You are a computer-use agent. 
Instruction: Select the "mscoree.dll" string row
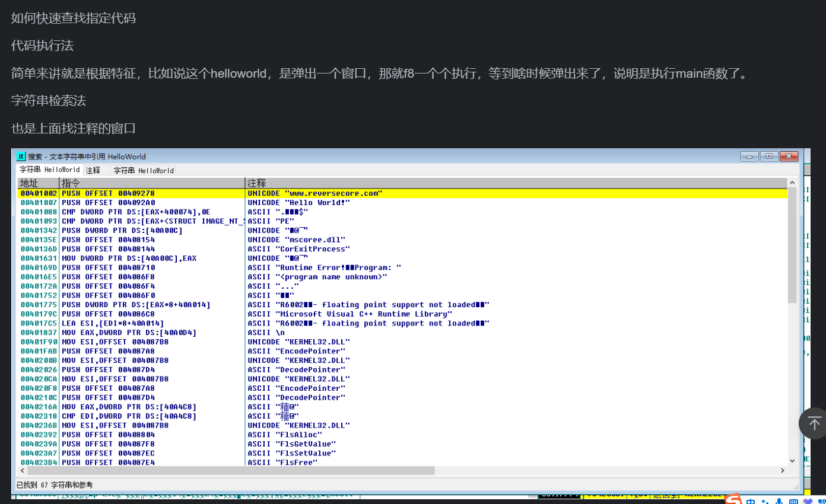(x=297, y=240)
